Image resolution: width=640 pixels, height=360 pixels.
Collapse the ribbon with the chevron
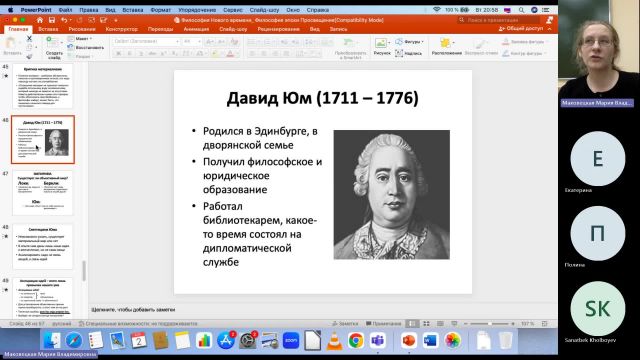click(549, 29)
